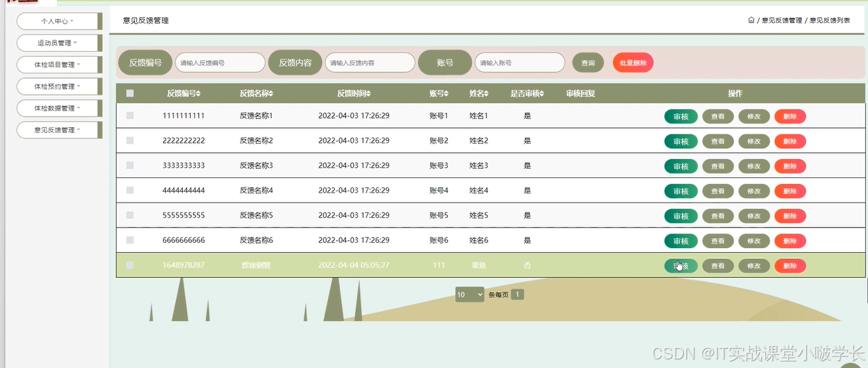Click 删除 for row 4444444444
The image size is (868, 368).
(x=790, y=191)
